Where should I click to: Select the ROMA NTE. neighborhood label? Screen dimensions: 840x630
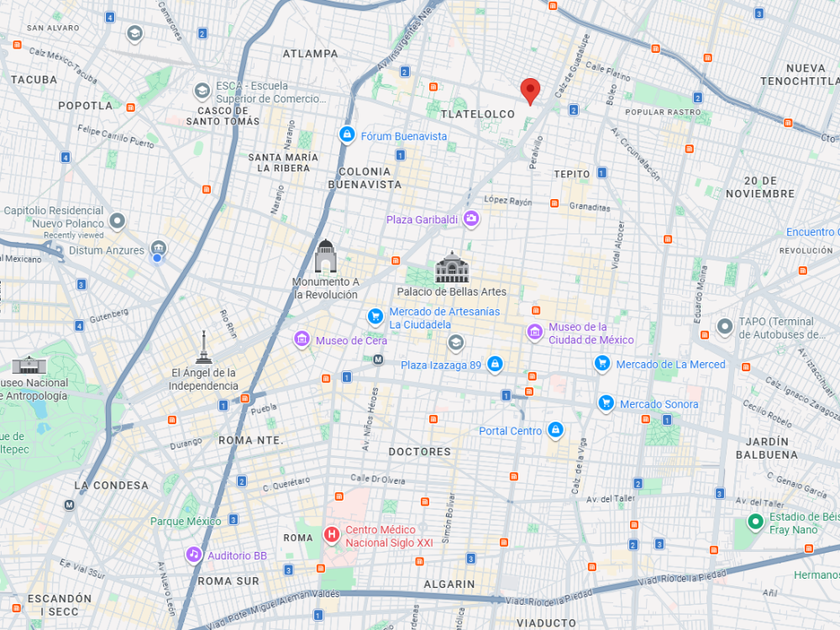click(x=251, y=440)
